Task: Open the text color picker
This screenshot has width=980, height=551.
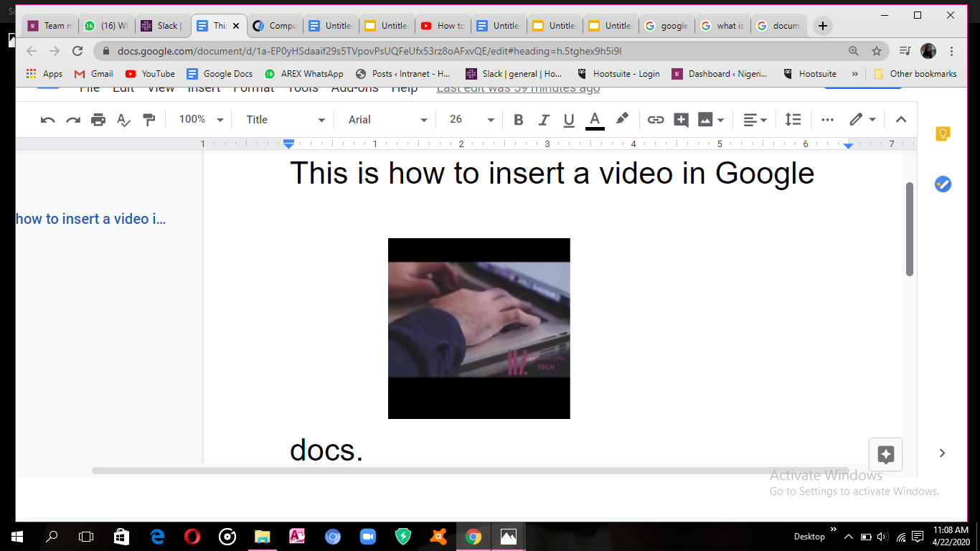Action: coord(595,120)
